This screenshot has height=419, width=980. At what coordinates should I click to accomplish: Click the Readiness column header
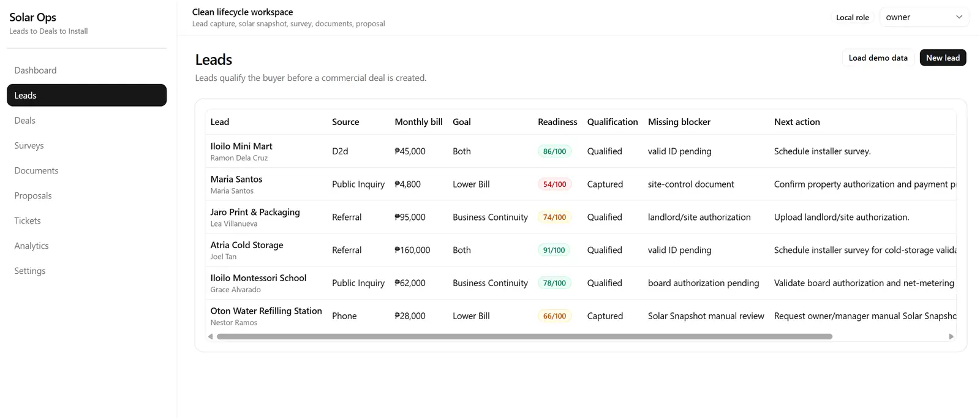[x=557, y=122]
